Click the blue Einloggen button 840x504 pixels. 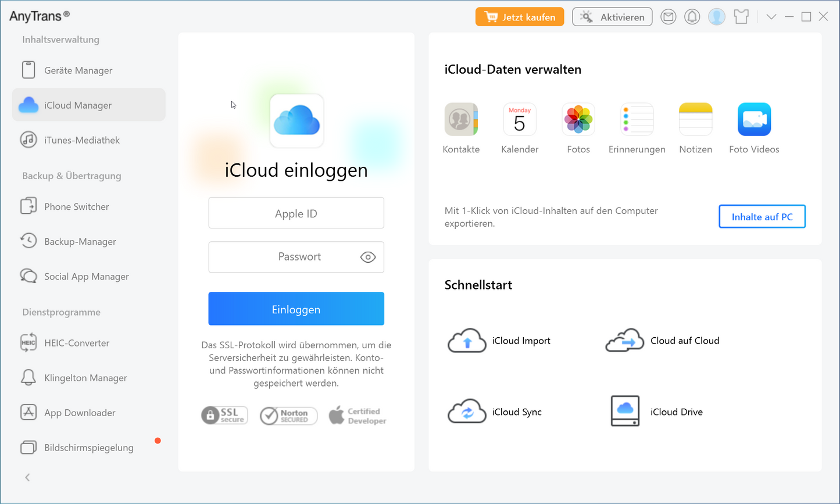[296, 309]
